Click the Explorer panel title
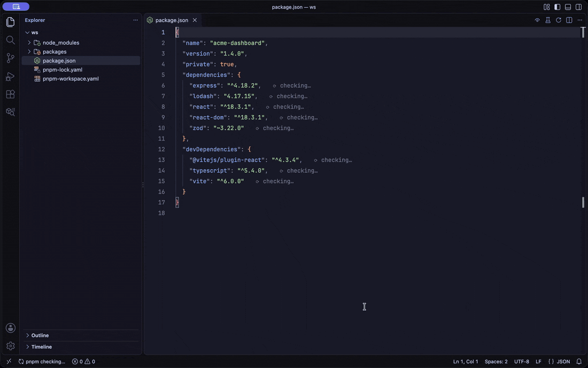Viewport: 588px width, 368px height. (35, 20)
